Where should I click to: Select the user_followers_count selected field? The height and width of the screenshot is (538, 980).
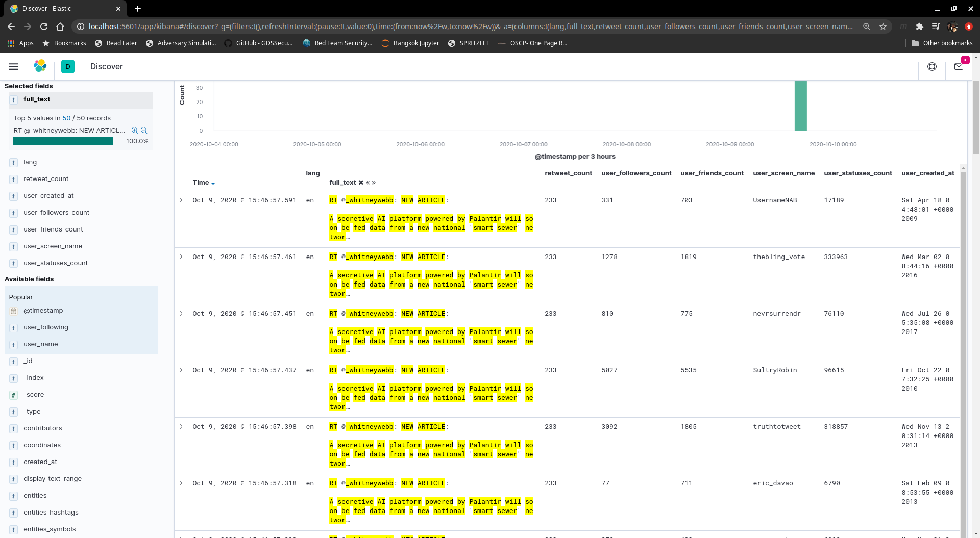pos(56,213)
